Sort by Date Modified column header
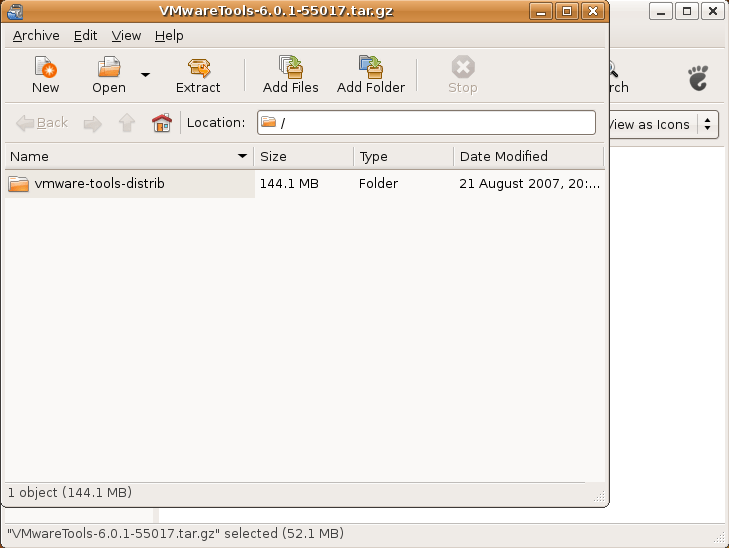Screen dimensions: 729x548 click(x=529, y=157)
